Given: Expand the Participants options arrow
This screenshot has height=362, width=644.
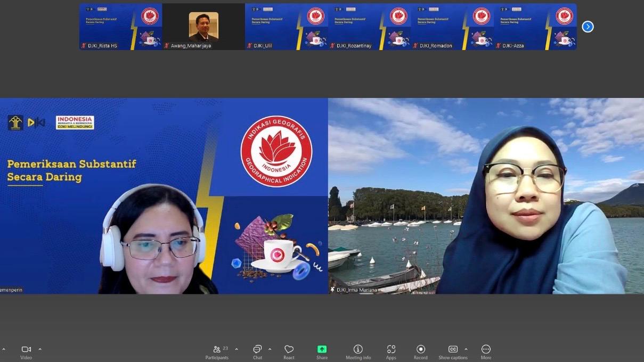Looking at the screenshot, I should point(237,349).
